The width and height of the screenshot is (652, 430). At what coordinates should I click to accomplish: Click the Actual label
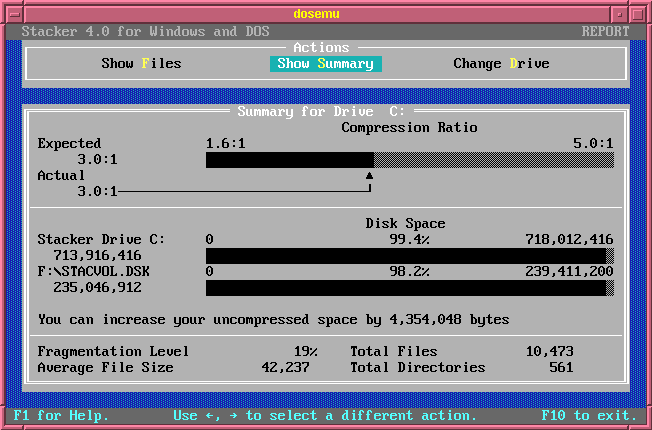click(61, 175)
